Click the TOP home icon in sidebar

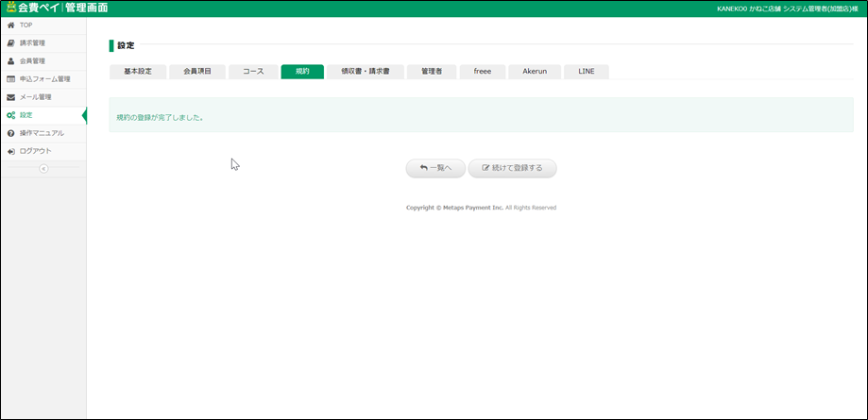pyautogui.click(x=10, y=25)
